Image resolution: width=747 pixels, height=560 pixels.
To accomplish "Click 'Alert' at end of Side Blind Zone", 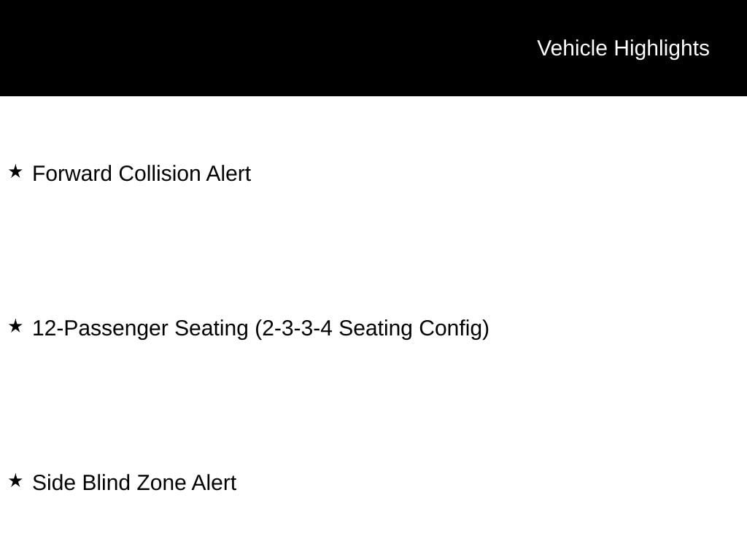I will coord(214,483).
